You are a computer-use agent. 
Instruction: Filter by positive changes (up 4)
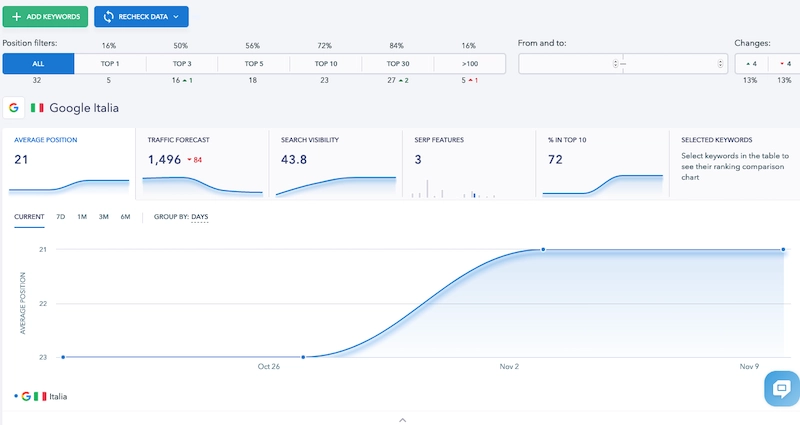751,64
